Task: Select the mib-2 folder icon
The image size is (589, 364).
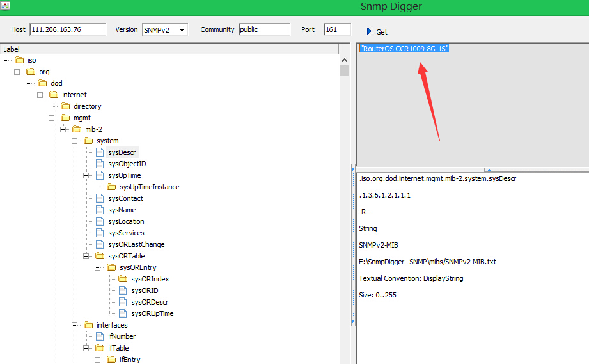Action: pyautogui.click(x=77, y=129)
